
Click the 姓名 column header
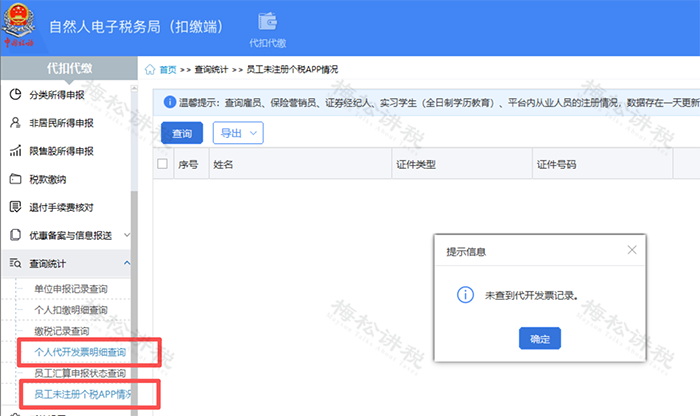(223, 164)
